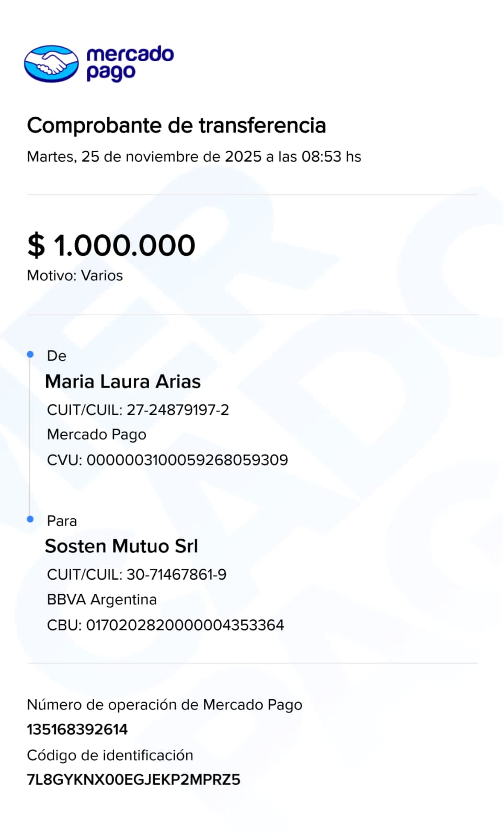
Task: Select the recipient CBU number
Action: tap(185, 625)
